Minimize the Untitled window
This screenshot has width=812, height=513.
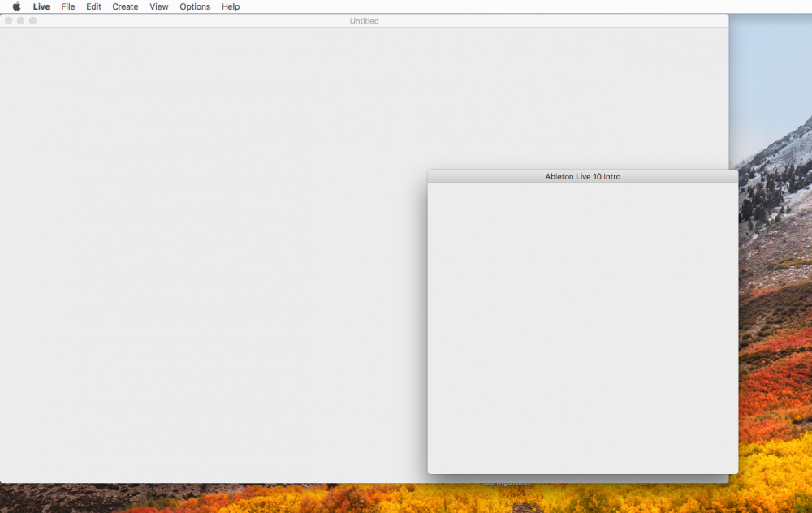(21, 21)
